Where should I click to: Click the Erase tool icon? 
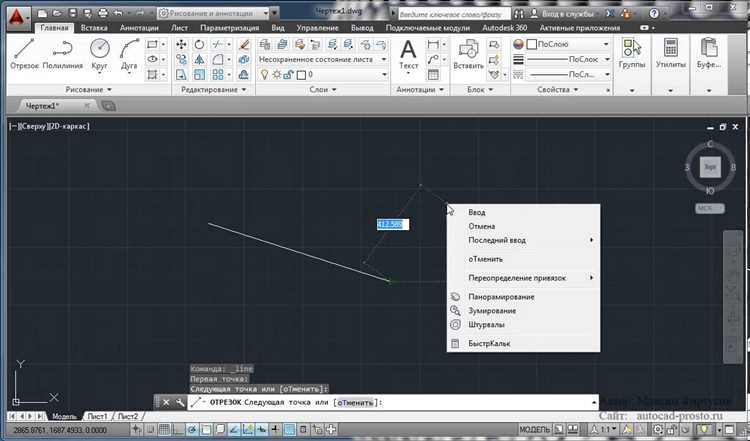[243, 44]
